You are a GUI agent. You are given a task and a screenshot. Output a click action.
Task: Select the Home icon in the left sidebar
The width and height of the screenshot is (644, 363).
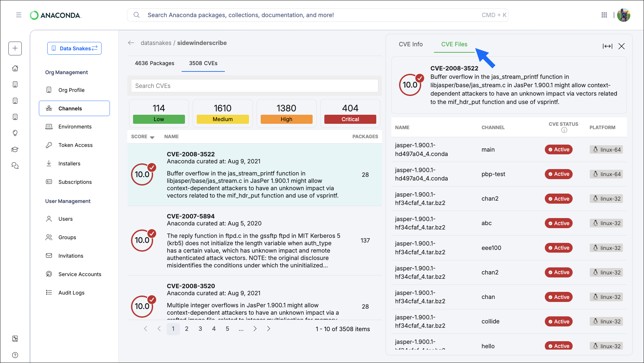(15, 68)
